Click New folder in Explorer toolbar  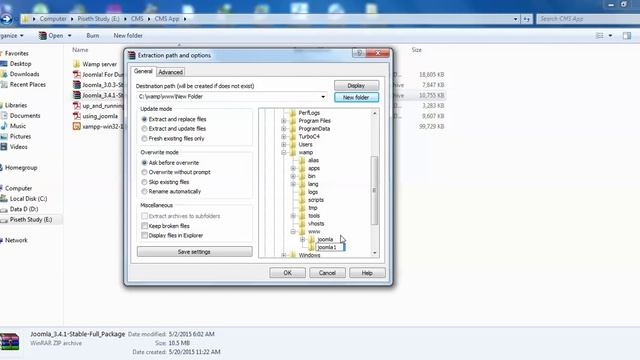coord(128,36)
